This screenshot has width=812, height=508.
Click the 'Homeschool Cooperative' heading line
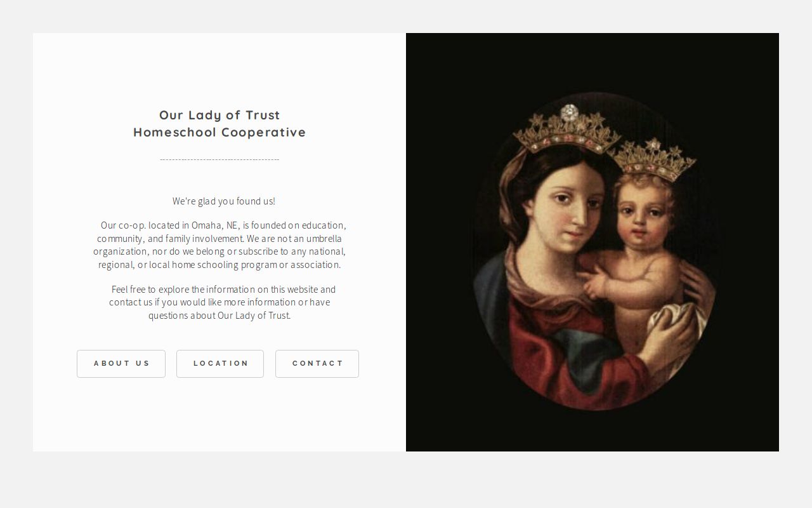(x=219, y=132)
